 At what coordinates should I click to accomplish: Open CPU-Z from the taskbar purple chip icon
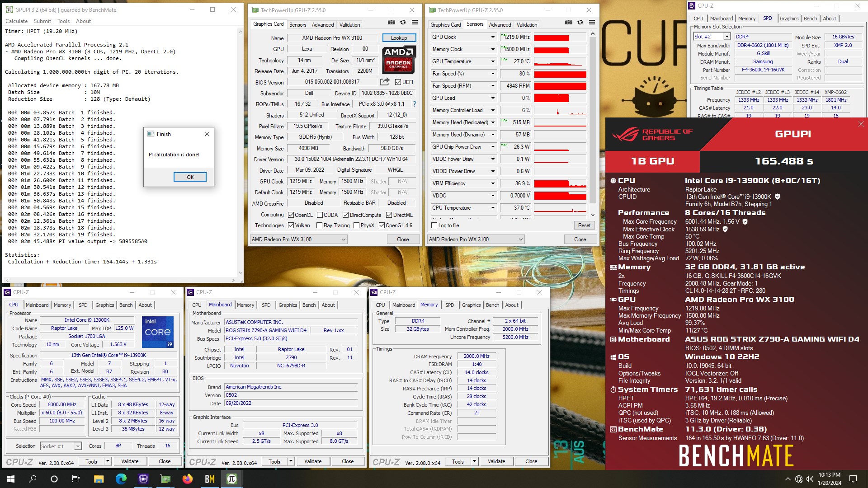[143, 479]
